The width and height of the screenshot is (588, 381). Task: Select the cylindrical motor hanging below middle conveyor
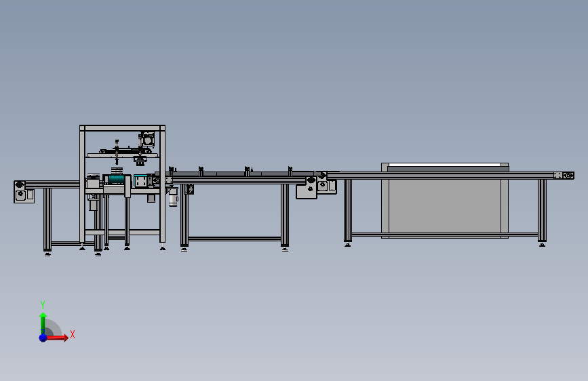[x=173, y=198]
